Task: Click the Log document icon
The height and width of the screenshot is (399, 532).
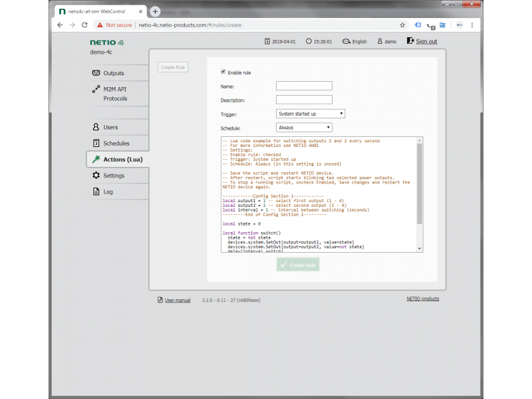Action: coord(96,192)
